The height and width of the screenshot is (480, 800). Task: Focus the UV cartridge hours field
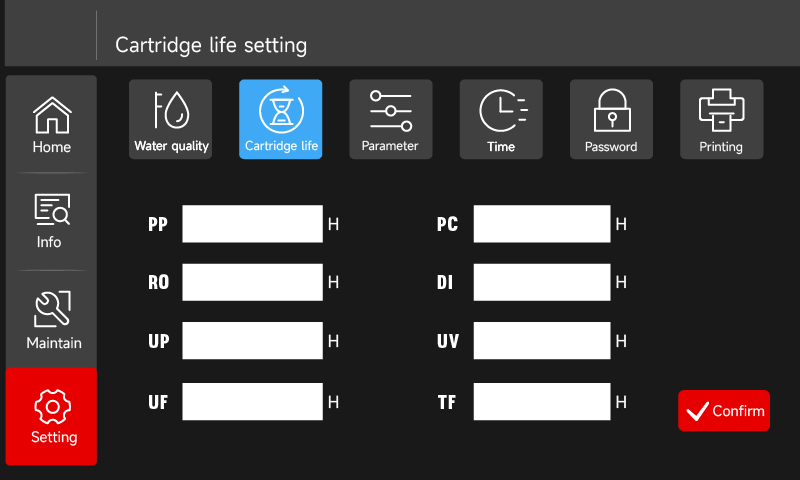coord(542,340)
